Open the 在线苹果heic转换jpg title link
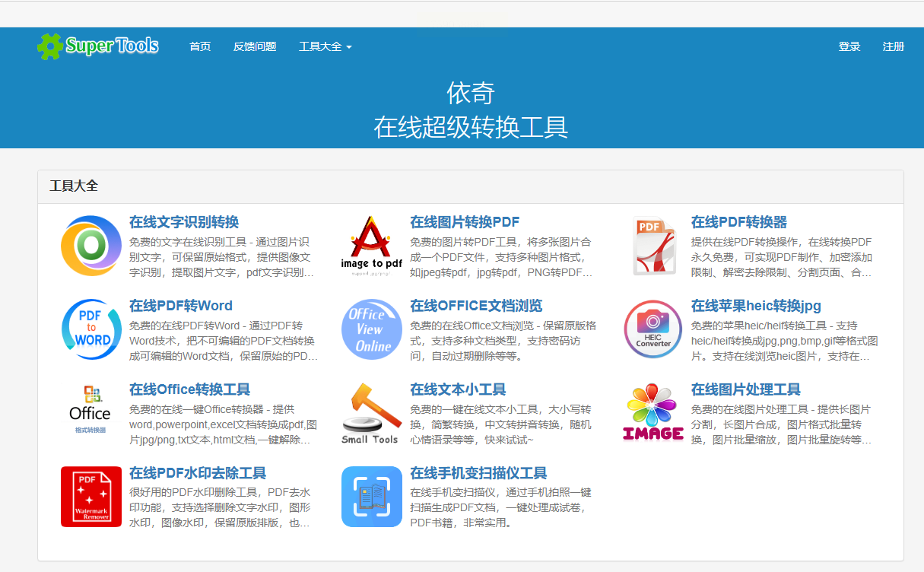Screen dimensions: 924x572 (x=756, y=306)
